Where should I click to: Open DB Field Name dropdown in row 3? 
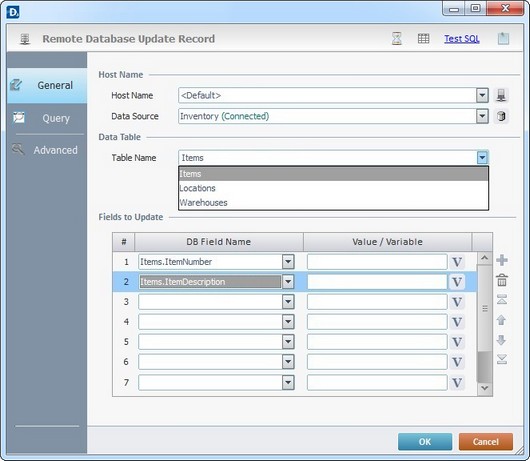pos(288,301)
